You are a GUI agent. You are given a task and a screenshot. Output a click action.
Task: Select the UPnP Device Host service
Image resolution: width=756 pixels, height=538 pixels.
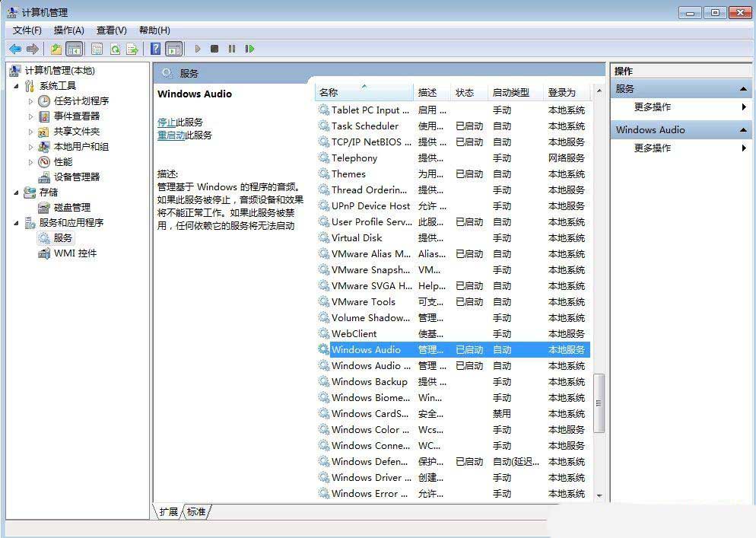453,206
